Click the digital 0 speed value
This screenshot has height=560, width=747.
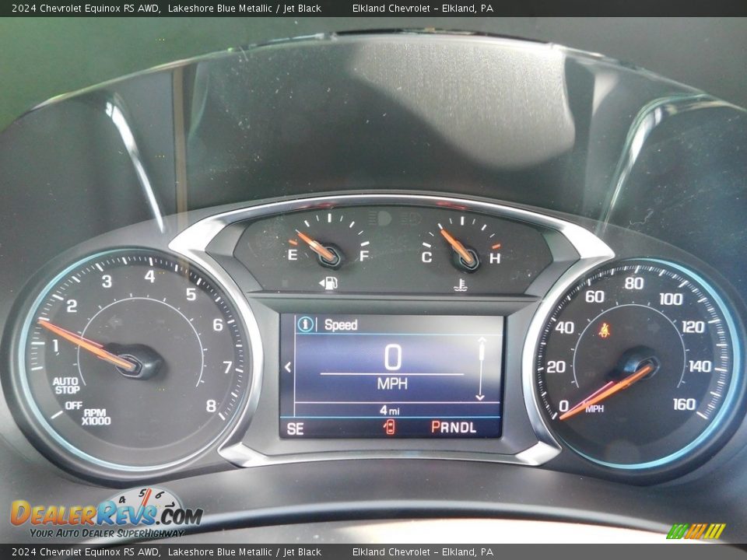pos(393,357)
